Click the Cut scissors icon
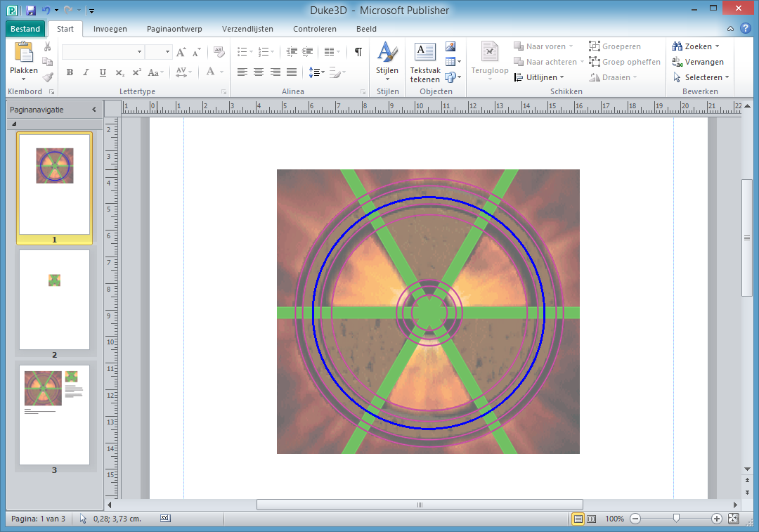 coord(48,46)
